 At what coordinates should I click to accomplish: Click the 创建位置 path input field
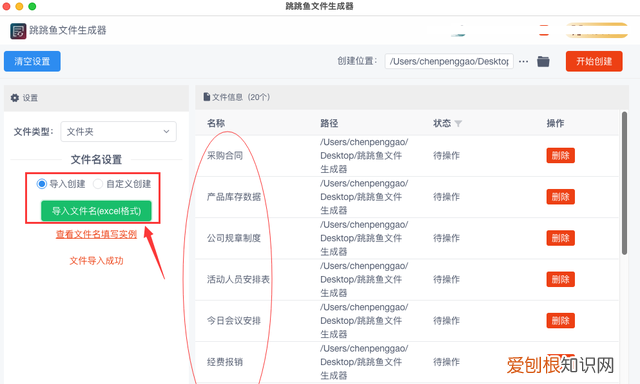[449, 61]
